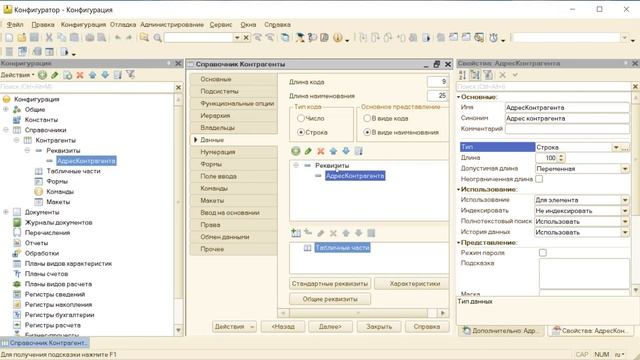Clear the Конфигурация panel search with X
640x360 pixels.
pyautogui.click(x=178, y=87)
